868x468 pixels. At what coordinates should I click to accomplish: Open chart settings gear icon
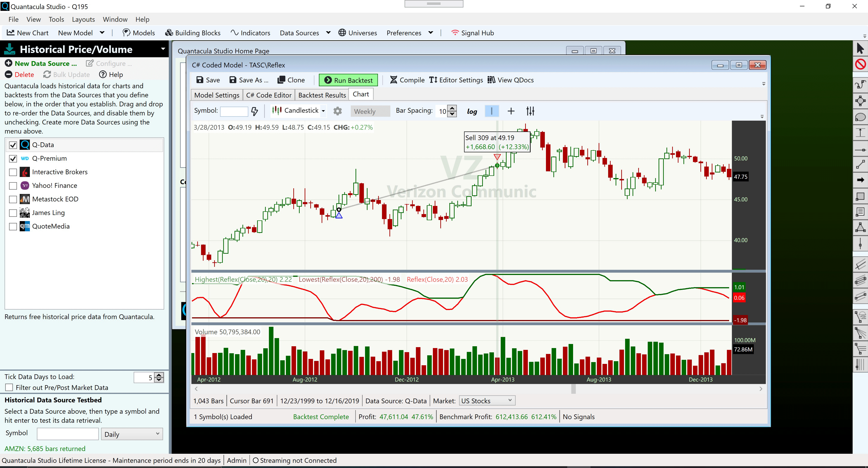click(x=337, y=111)
